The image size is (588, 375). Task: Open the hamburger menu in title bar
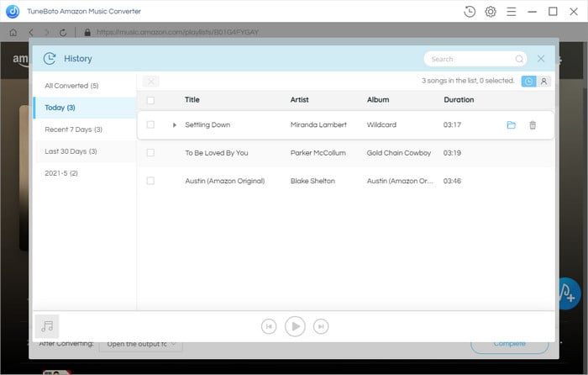511,12
